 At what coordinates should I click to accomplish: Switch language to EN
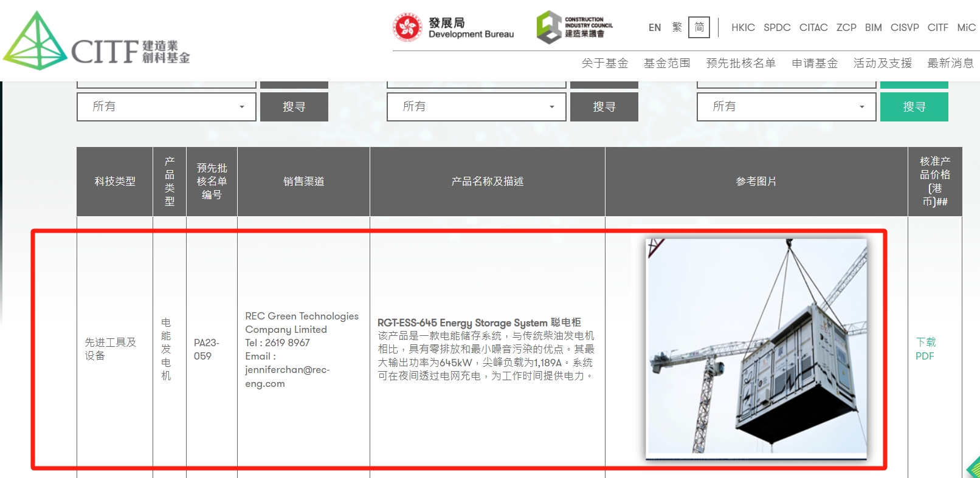click(655, 27)
